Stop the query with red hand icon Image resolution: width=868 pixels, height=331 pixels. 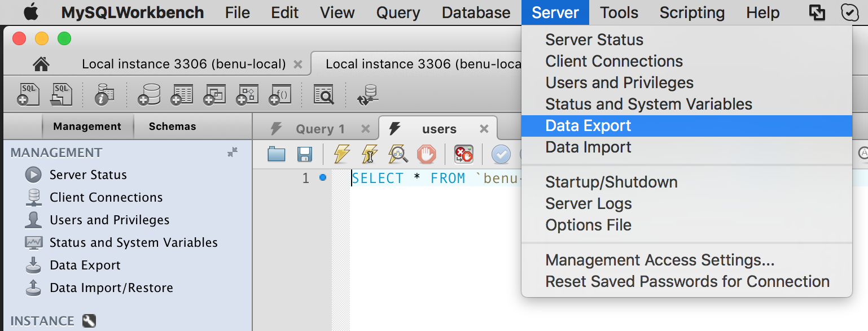(x=427, y=154)
